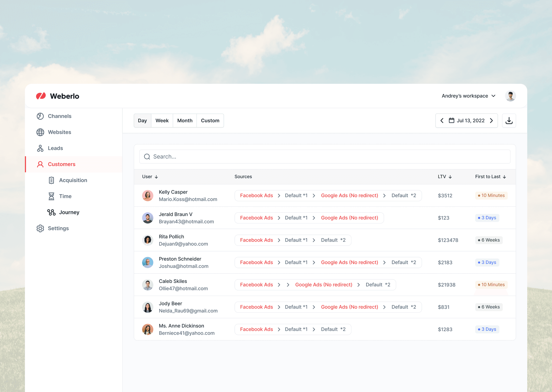The image size is (552, 392).
Task: Click the Websites globe icon
Action: pos(40,132)
